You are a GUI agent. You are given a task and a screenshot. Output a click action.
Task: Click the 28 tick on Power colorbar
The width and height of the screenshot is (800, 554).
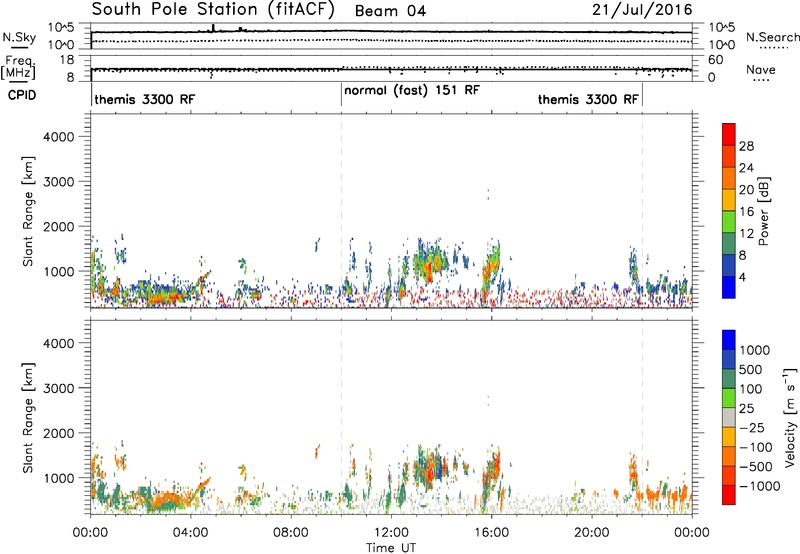tap(746, 146)
